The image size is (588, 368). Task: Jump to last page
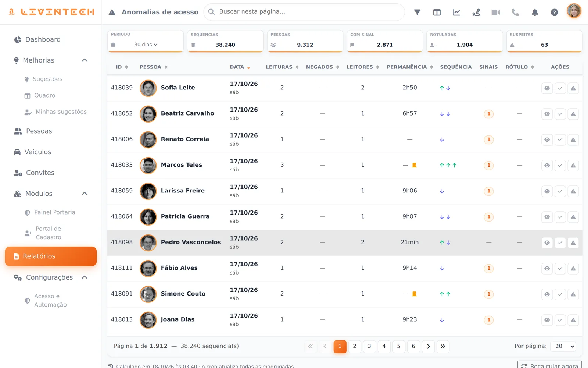point(443,346)
